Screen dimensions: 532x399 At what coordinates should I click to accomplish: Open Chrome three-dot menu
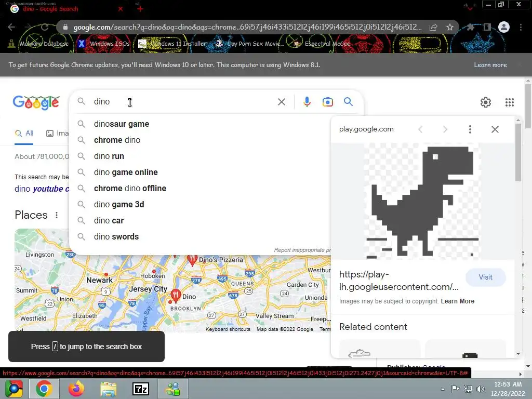click(x=521, y=27)
